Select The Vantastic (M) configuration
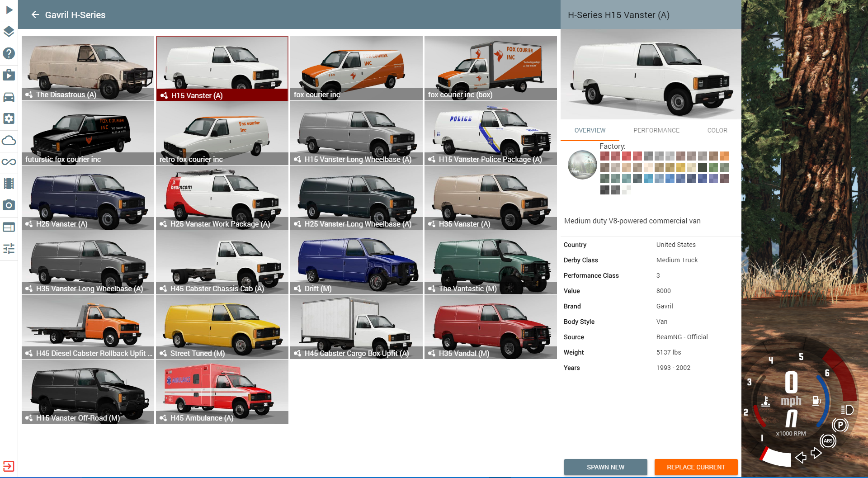 (x=491, y=262)
